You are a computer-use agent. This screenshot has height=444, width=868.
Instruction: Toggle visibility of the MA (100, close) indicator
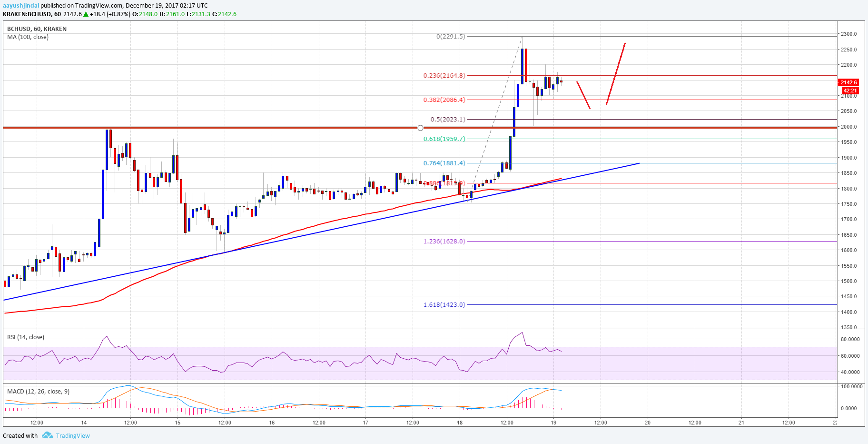[27, 37]
